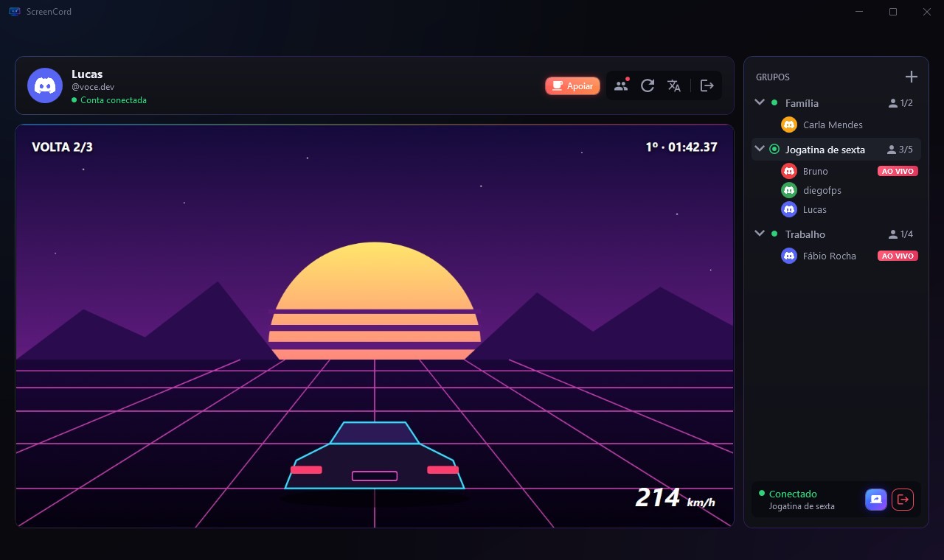Image resolution: width=944 pixels, height=560 pixels.
Task: Click the AO VIVO badge next to Bruno
Action: click(x=898, y=171)
